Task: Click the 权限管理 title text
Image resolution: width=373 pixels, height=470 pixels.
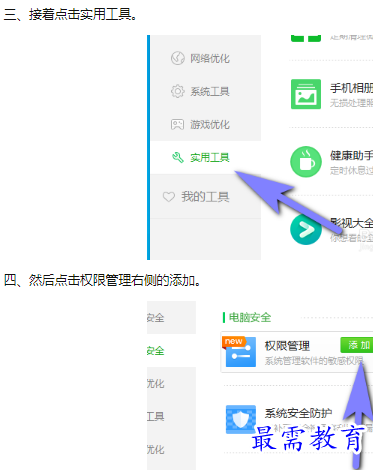Action: pos(287,346)
